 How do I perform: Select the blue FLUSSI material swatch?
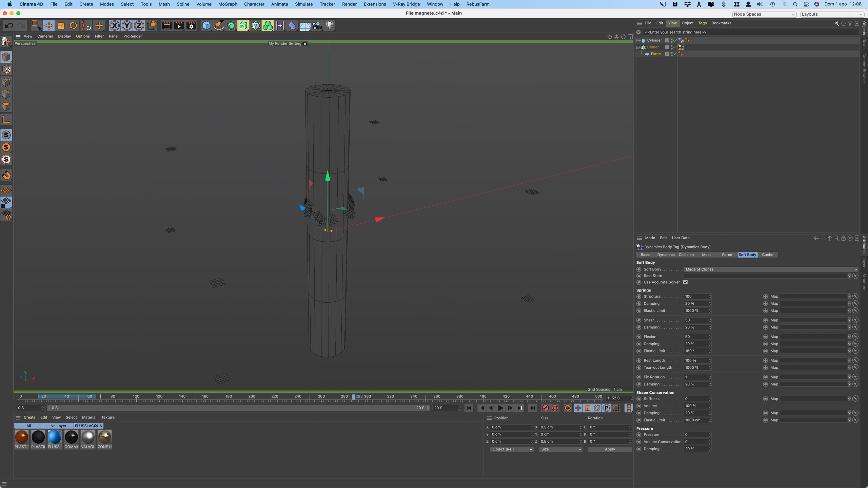click(55, 437)
